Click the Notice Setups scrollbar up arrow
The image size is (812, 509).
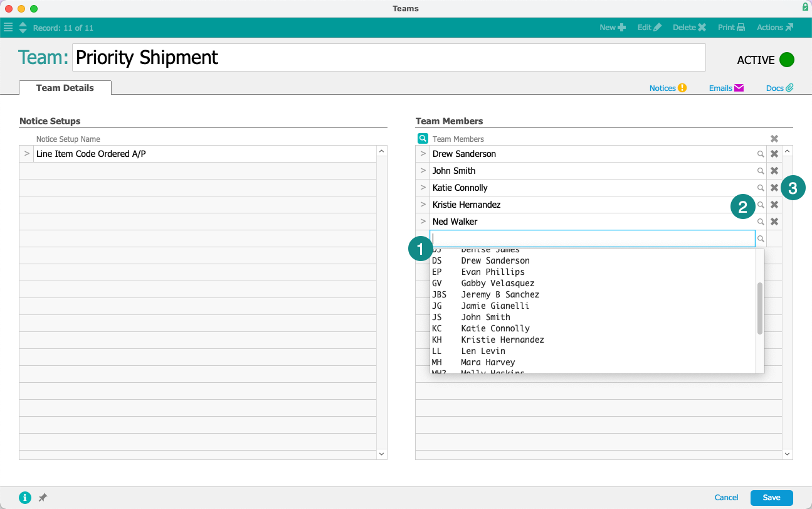382,151
